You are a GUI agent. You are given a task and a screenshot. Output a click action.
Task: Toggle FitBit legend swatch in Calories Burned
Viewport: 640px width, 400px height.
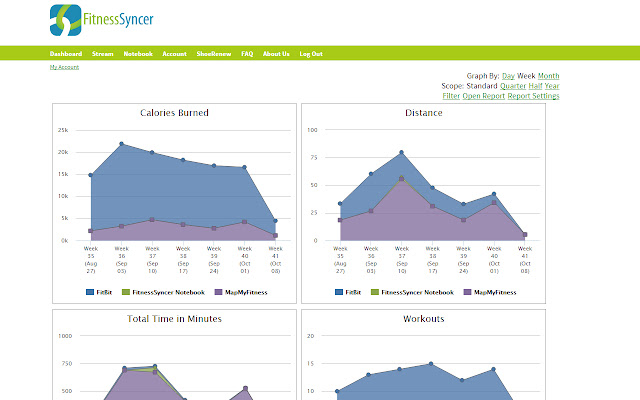click(x=90, y=292)
